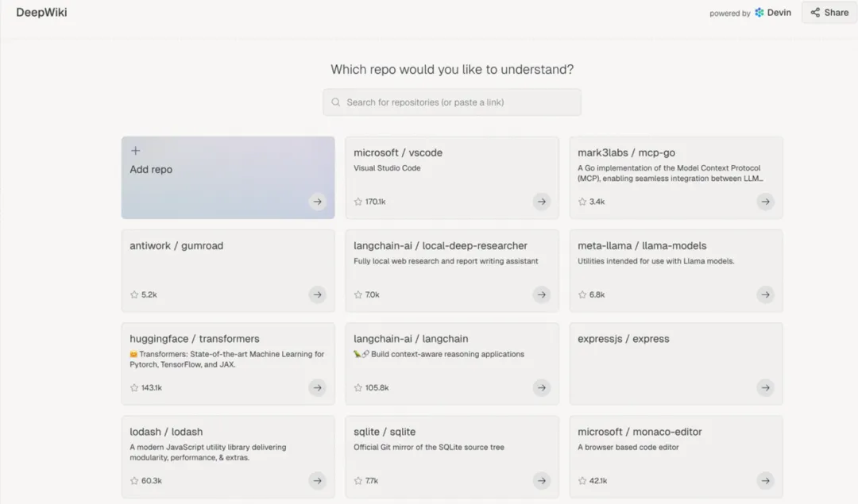Viewport: 858px width, 504px height.
Task: Open the DeepWiki home link
Action: click(x=41, y=13)
